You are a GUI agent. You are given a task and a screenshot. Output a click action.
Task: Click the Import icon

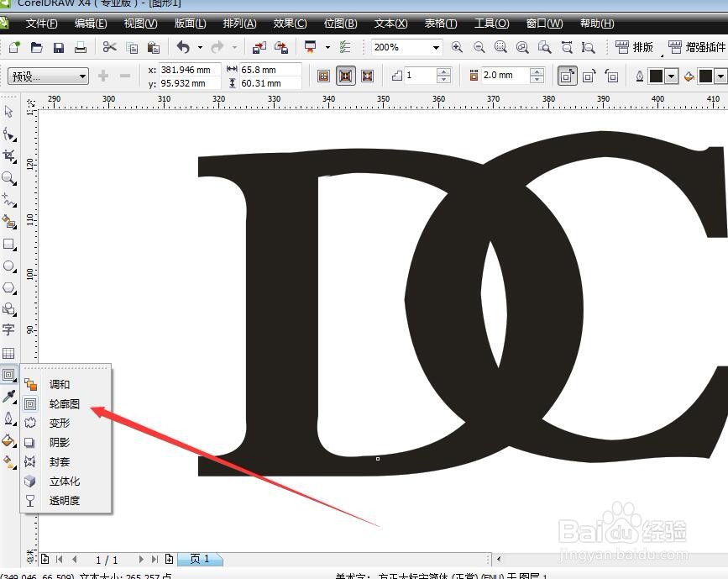[x=259, y=47]
